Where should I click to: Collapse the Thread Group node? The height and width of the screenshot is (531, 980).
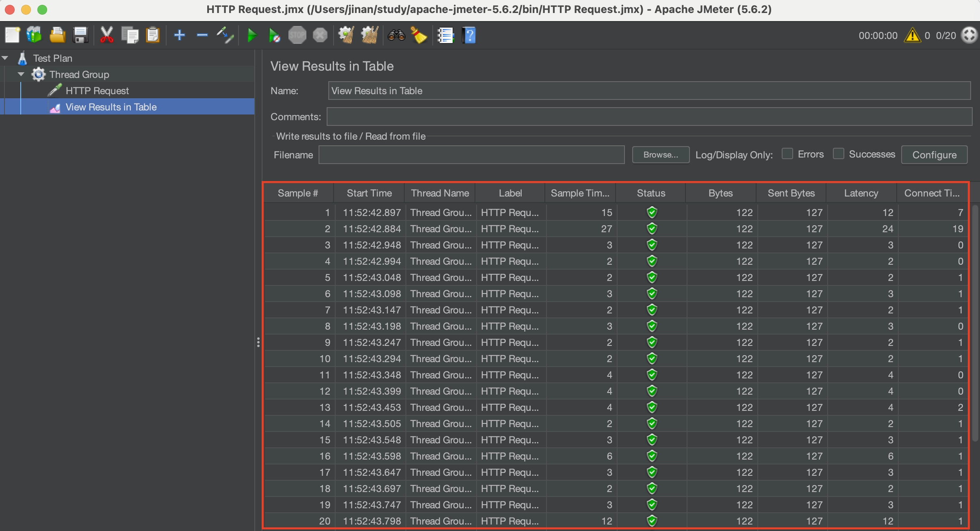[x=21, y=74]
